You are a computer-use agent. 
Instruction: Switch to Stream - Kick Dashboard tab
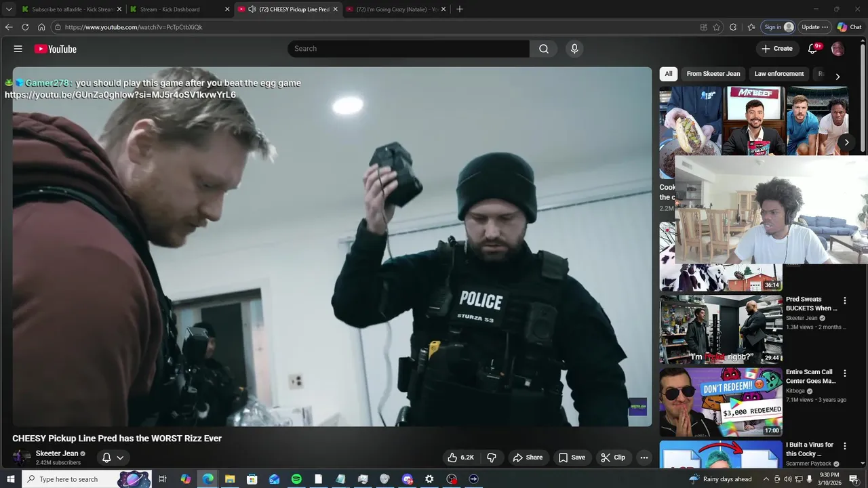tap(179, 9)
